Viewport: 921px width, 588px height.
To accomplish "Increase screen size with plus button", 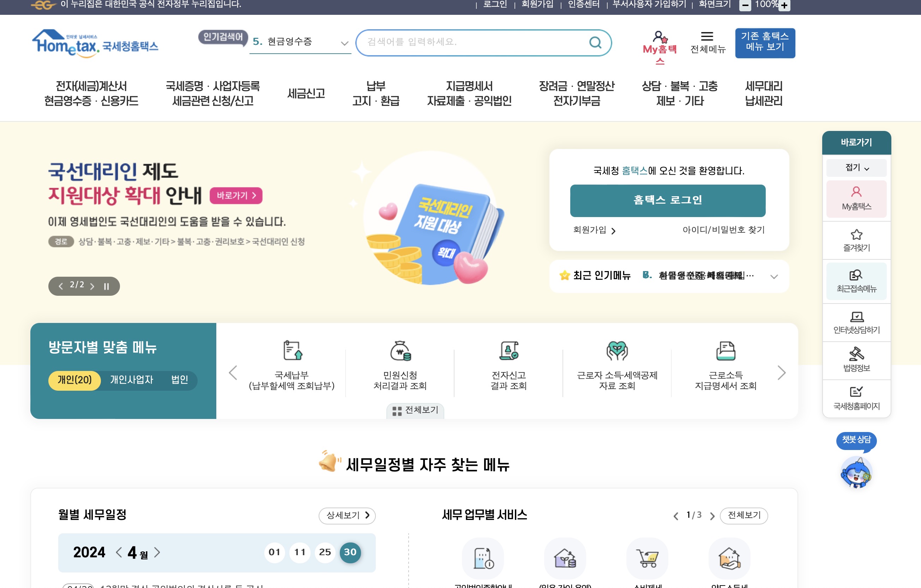I will pyautogui.click(x=784, y=5).
